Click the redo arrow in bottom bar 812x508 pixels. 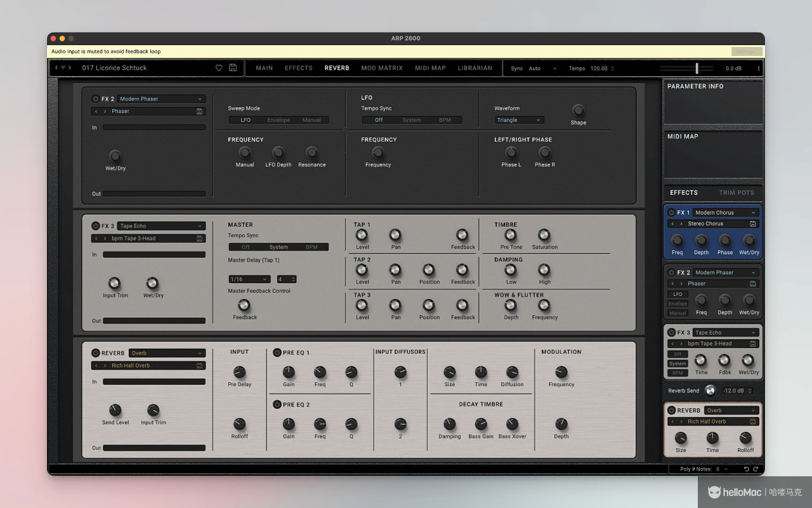[x=756, y=469]
